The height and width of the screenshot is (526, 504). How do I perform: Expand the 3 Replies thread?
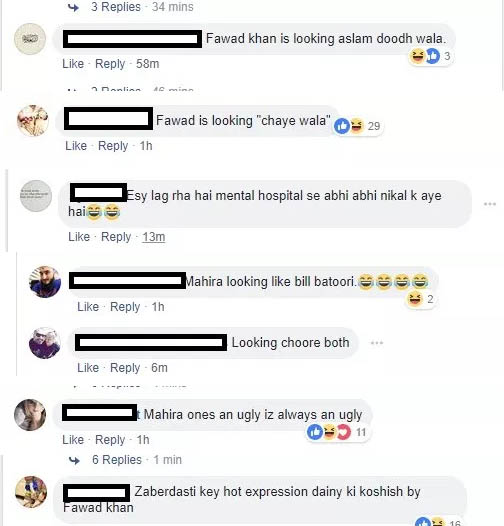point(116,7)
